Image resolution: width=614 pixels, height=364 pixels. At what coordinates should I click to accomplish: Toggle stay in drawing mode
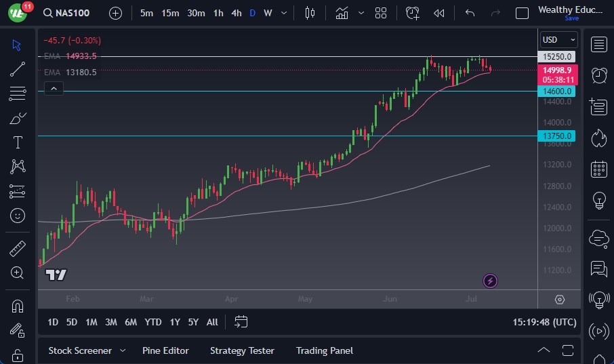tap(17, 330)
